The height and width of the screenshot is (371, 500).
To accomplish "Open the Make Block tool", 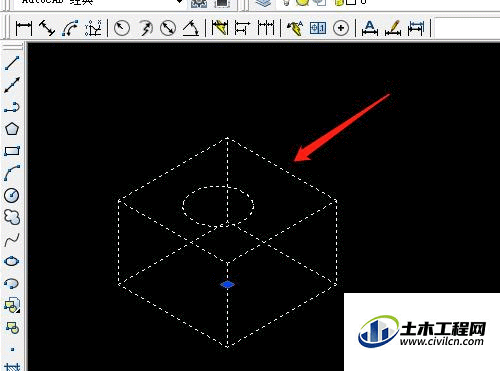I will pyautogui.click(x=12, y=327).
